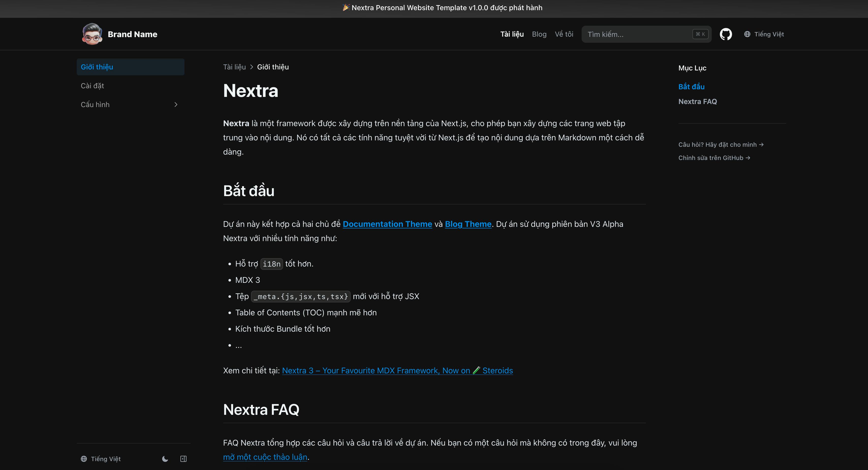The image size is (868, 470).
Task: Open the header Tiếng Việt language dropdown
Action: (764, 34)
